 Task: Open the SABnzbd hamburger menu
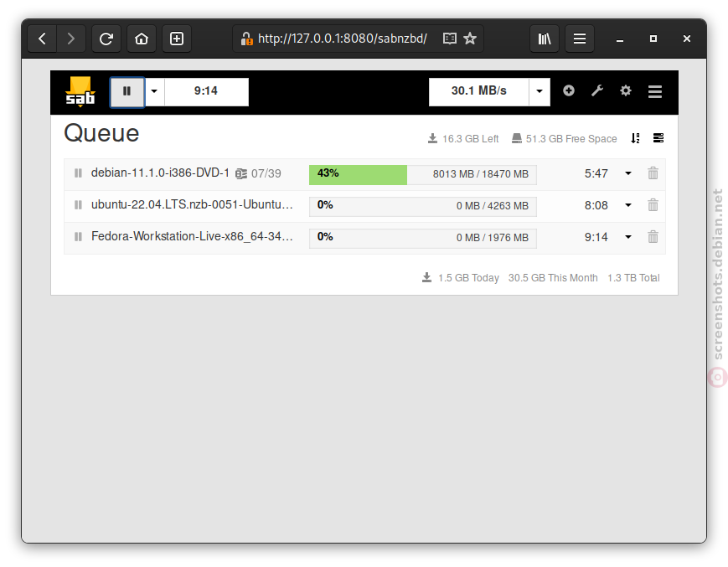(x=655, y=91)
